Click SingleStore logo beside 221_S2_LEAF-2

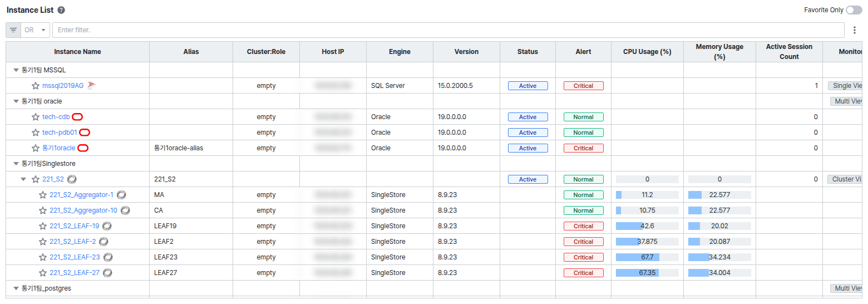pos(103,242)
